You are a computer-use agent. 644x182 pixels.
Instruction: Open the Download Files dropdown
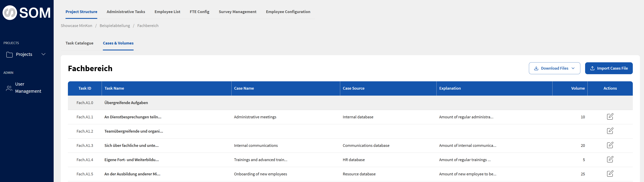click(554, 68)
